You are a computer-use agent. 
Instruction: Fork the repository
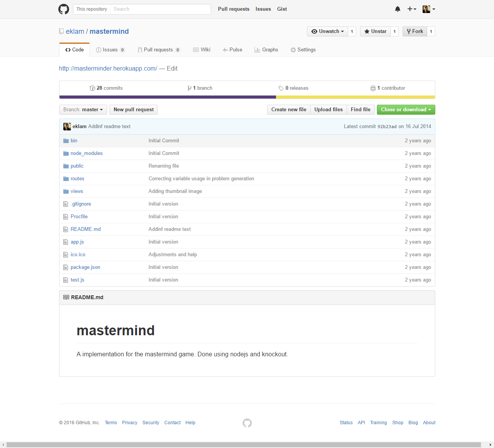415,31
